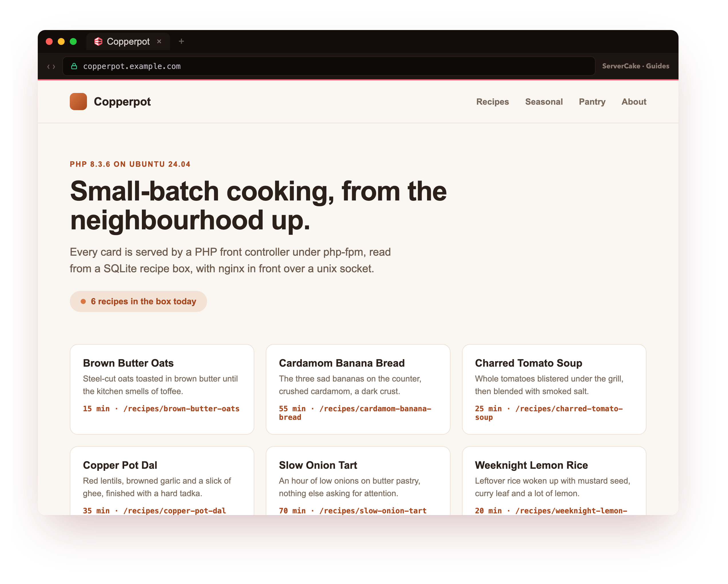The image size is (728, 584).
Task: Click the Copperpot site name
Action: [x=122, y=102]
